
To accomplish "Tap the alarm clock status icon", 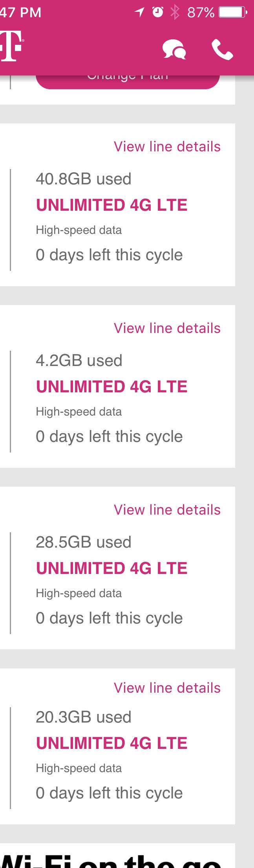I will tap(158, 12).
